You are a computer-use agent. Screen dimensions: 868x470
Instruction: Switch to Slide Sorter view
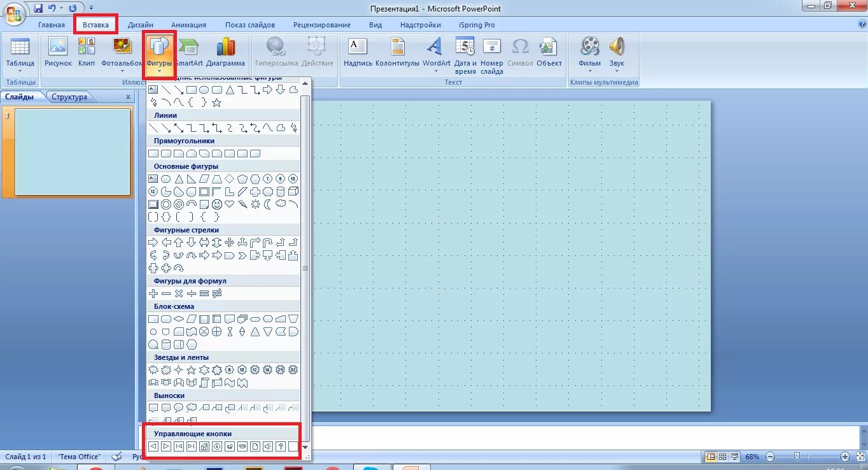point(724,457)
